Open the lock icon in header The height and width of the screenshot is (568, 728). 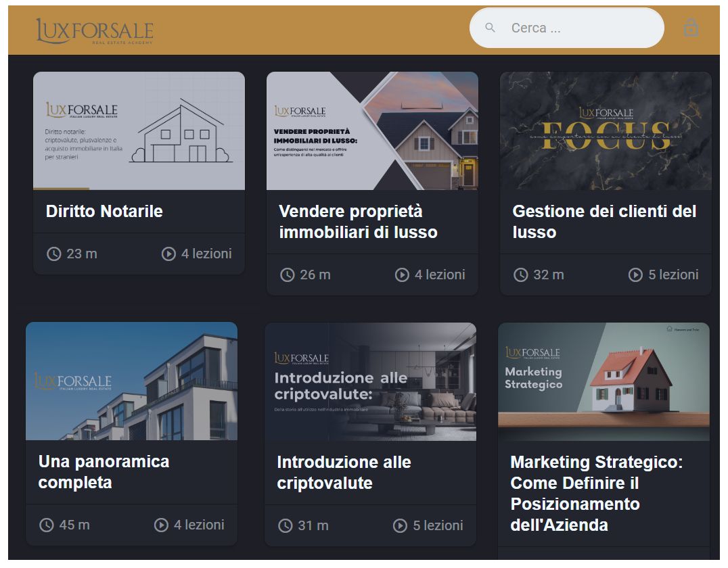point(691,28)
